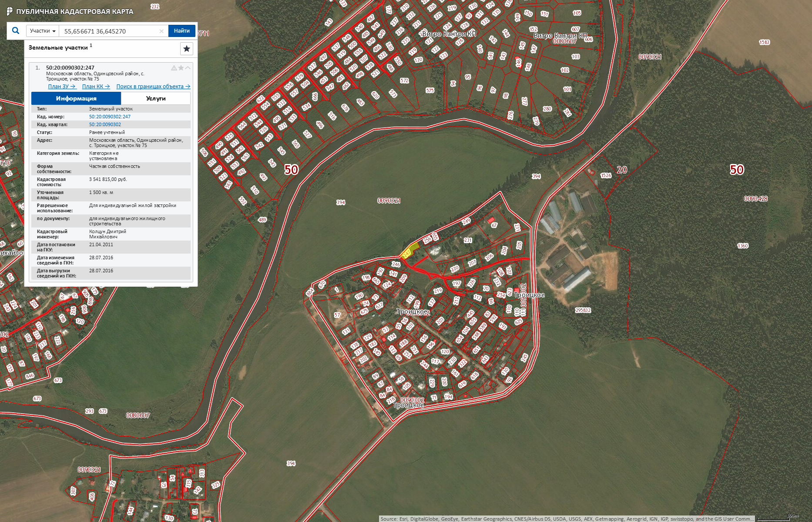Click the Найти search button

coord(181,31)
